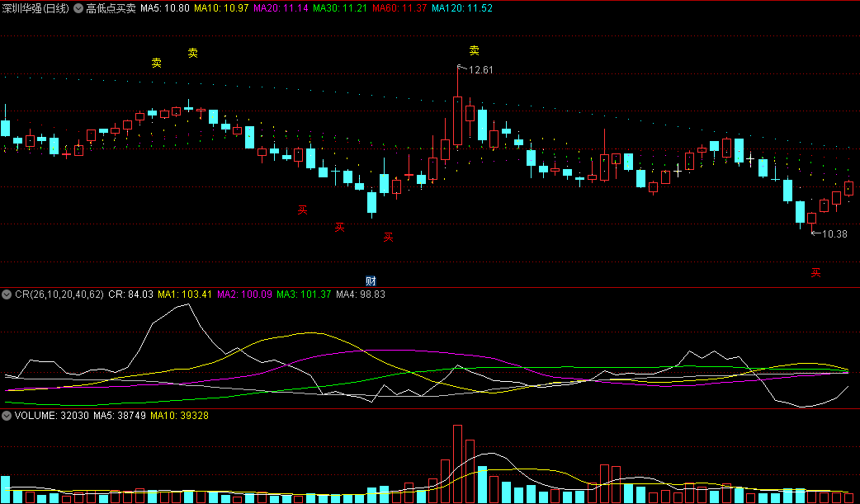Screen dimensions: 860x504
Task: Expand the CR(26,10,20,40,62) indicator menu arrow
Action: (7, 294)
